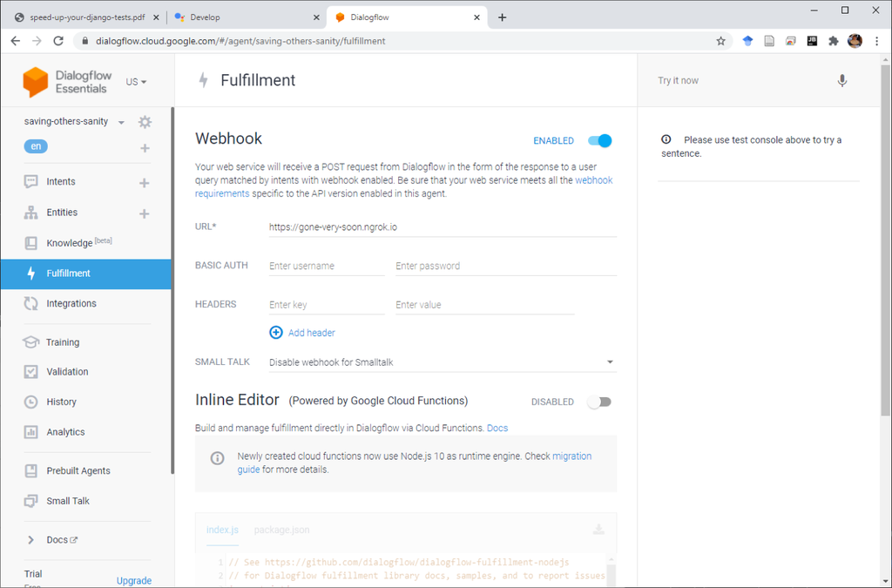The width and height of the screenshot is (892, 588).
Task: Open the Analytics menu item
Action: pos(65,432)
